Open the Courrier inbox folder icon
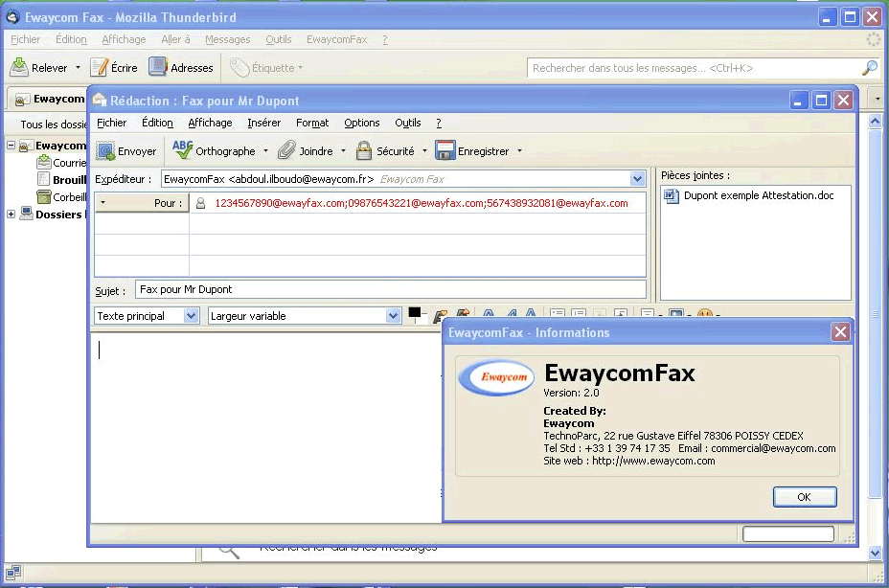This screenshot has width=889, height=588. 44,163
